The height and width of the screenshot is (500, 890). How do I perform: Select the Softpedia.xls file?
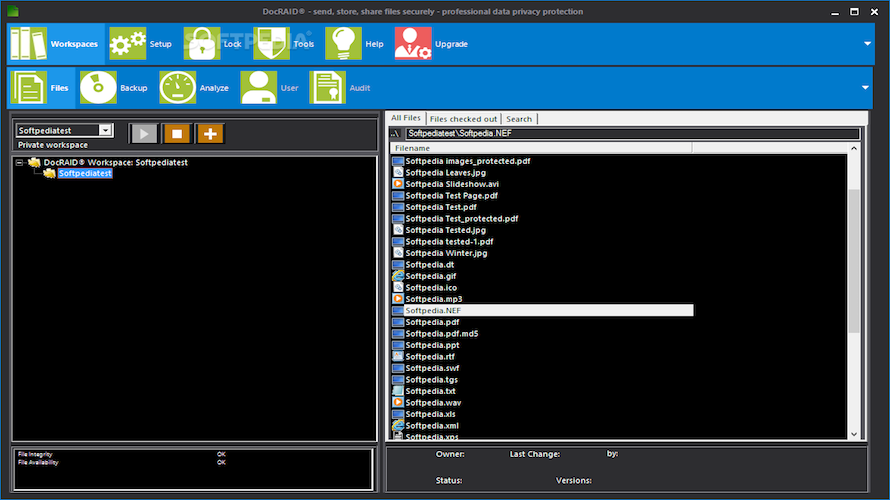tap(430, 414)
